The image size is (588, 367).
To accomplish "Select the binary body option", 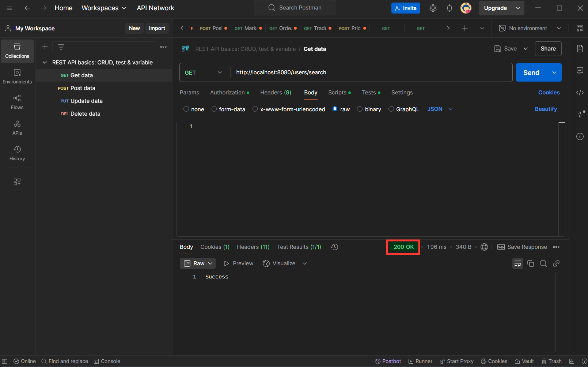I will pos(360,109).
